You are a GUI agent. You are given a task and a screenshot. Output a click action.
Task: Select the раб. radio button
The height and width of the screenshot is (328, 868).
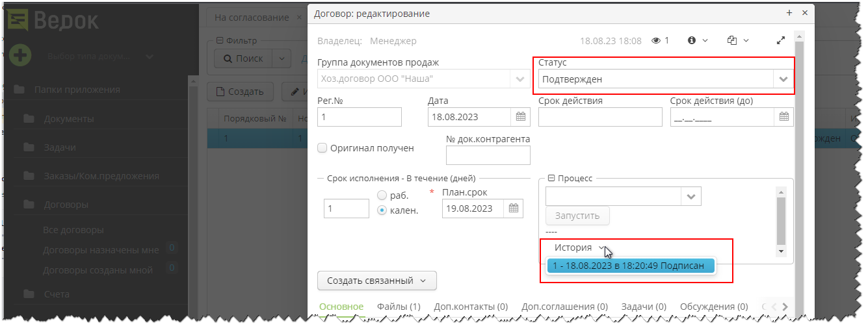pos(382,196)
